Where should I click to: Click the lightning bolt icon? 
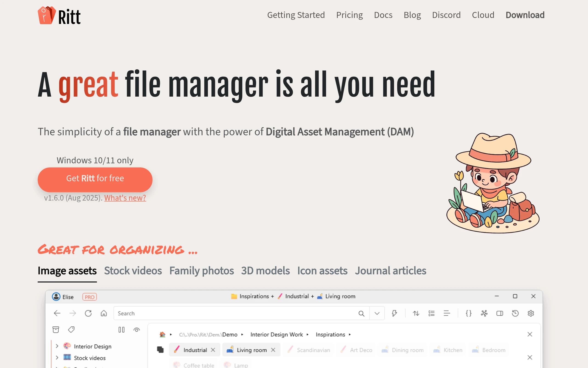(394, 313)
